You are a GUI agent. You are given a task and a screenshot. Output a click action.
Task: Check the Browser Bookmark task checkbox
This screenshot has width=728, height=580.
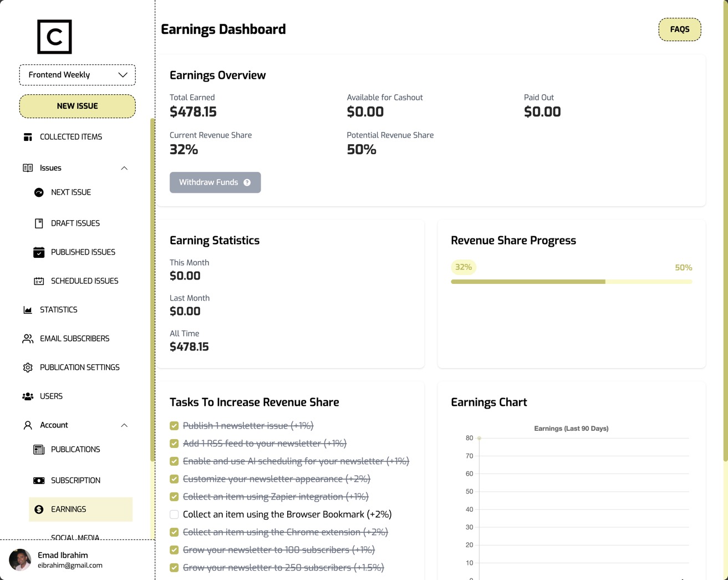(x=174, y=514)
